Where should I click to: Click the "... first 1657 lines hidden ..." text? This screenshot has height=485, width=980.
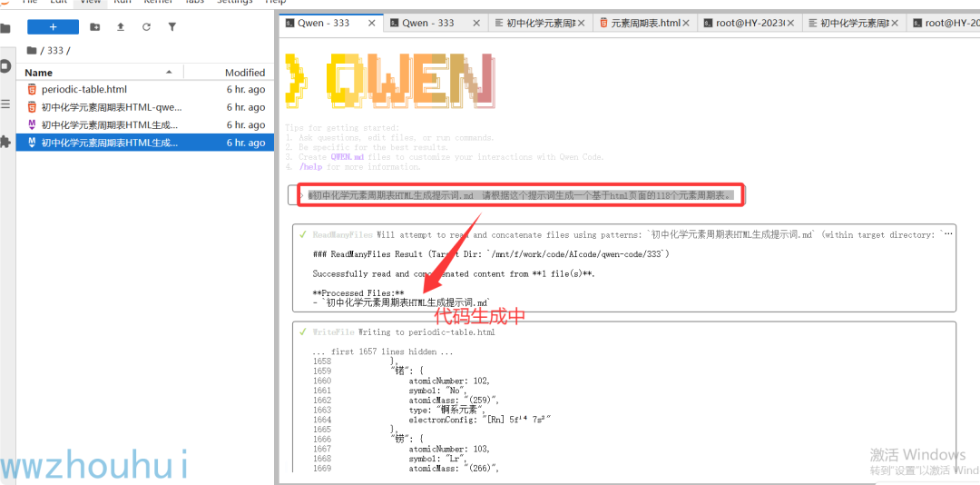coord(383,351)
